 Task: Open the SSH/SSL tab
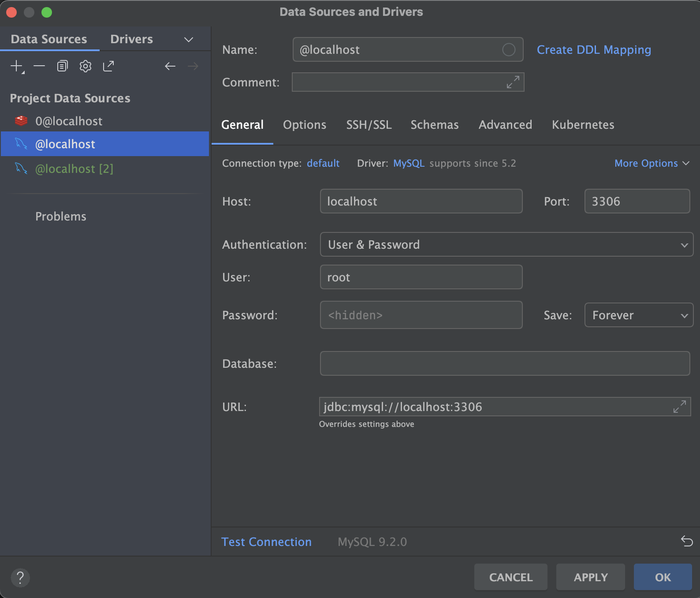[x=369, y=125]
